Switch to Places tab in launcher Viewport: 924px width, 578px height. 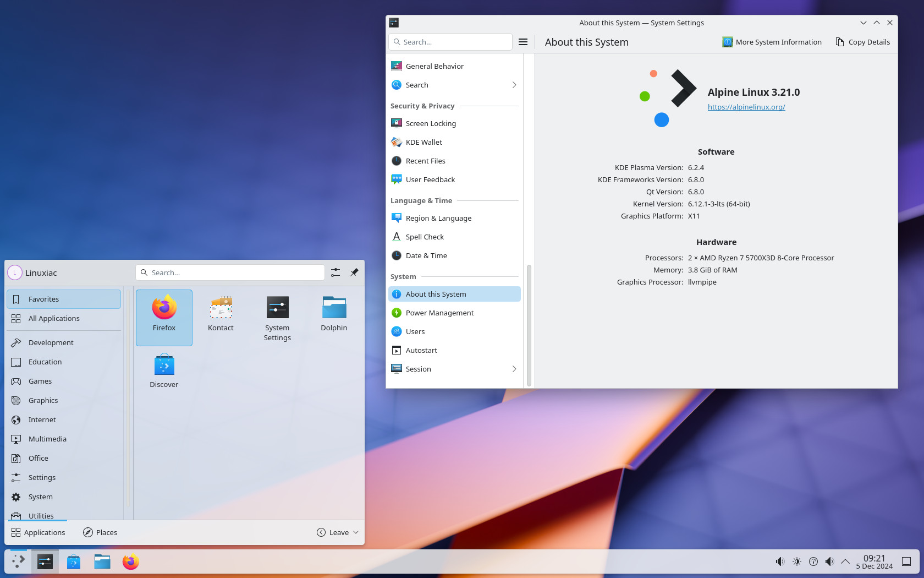(x=100, y=532)
